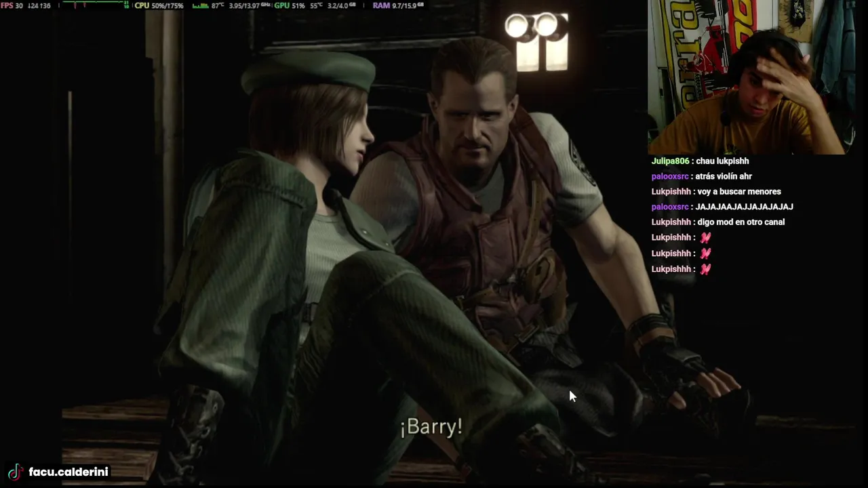This screenshot has height=488, width=868.
Task: Click the CPU 50%/175% usage readout
Action: point(159,5)
